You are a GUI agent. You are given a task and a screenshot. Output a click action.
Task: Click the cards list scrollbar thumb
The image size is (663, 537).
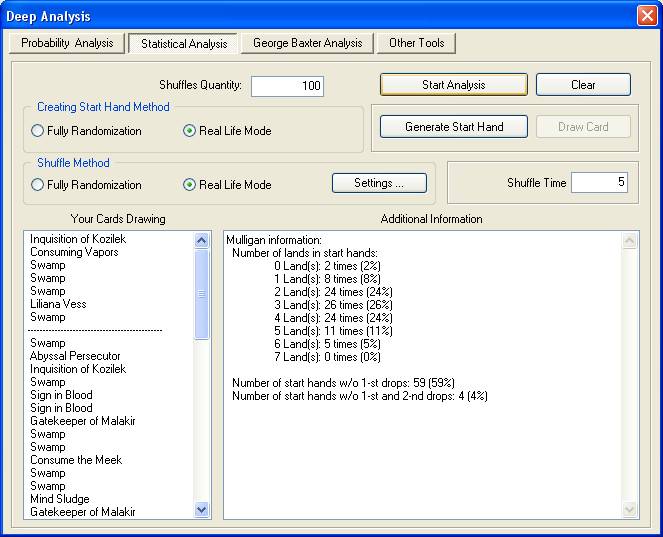(x=202, y=294)
